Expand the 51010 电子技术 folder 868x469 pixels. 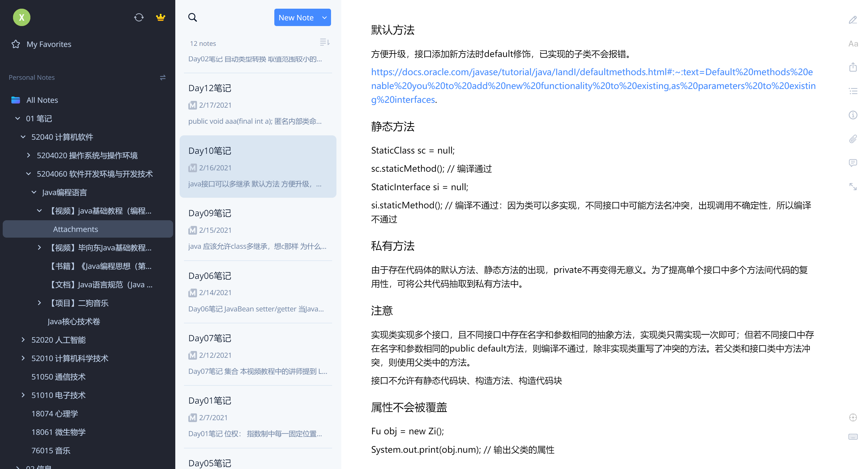point(23,395)
